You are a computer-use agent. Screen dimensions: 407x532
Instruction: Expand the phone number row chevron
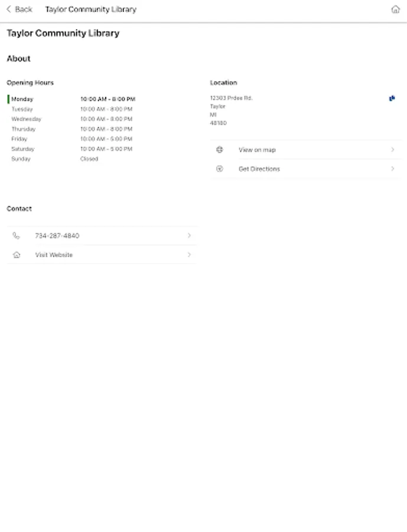[x=189, y=235]
